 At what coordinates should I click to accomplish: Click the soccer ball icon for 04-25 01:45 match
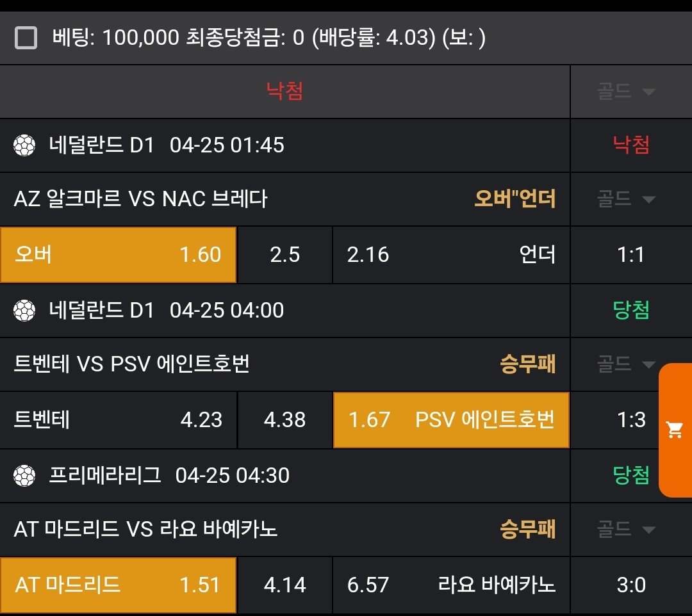[24, 145]
